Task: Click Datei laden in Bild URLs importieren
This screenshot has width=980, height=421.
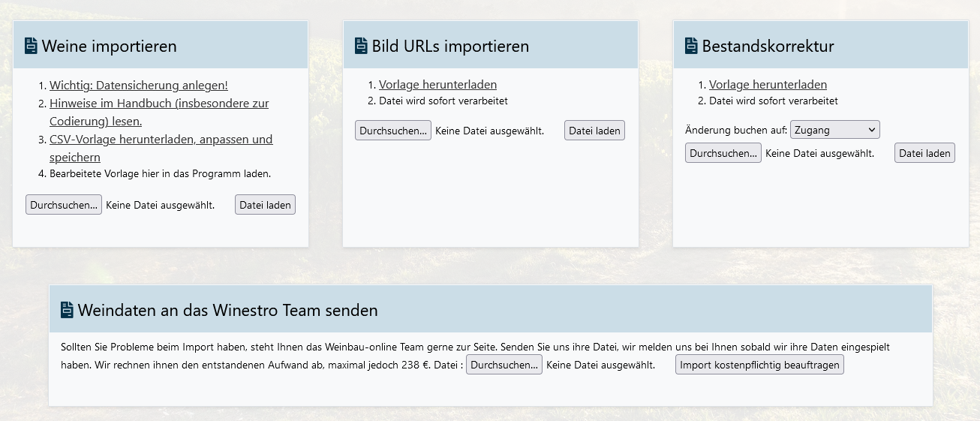Action: [594, 131]
